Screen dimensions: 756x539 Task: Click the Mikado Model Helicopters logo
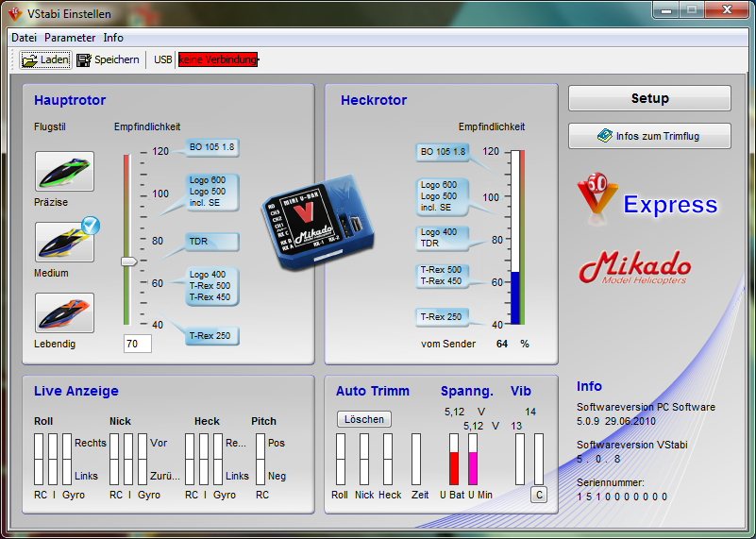click(x=635, y=267)
